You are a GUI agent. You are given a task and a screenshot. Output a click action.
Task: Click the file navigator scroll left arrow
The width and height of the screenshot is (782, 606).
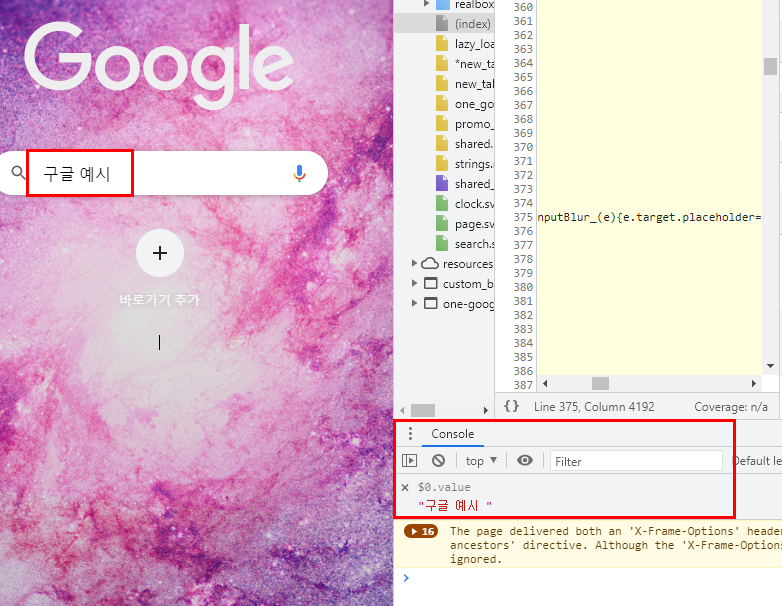pos(402,410)
